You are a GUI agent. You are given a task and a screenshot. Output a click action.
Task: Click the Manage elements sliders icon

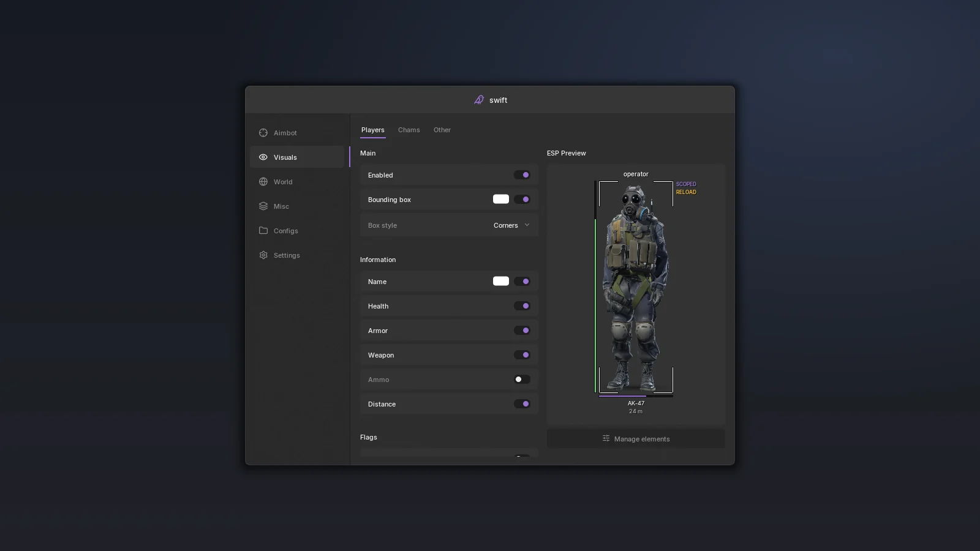pos(606,438)
